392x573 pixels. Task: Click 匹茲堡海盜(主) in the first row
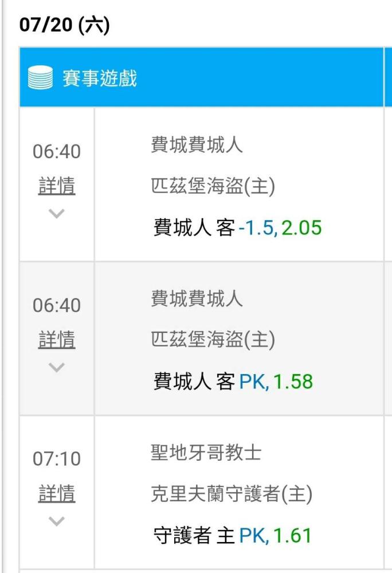pyautogui.click(x=213, y=186)
